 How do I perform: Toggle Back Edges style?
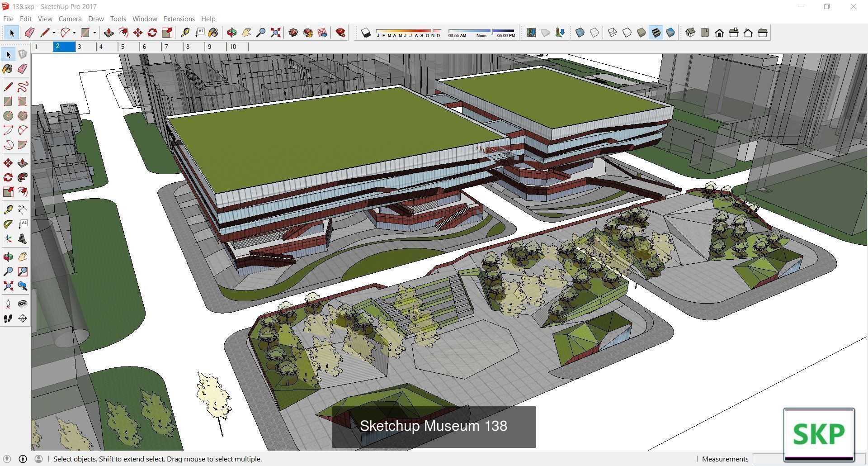[594, 33]
